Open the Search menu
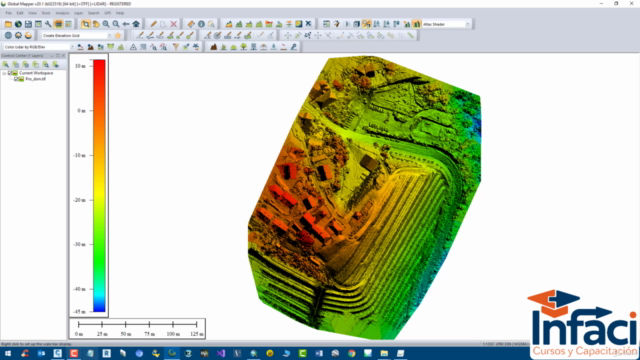This screenshot has width=640, height=360. 93,13
